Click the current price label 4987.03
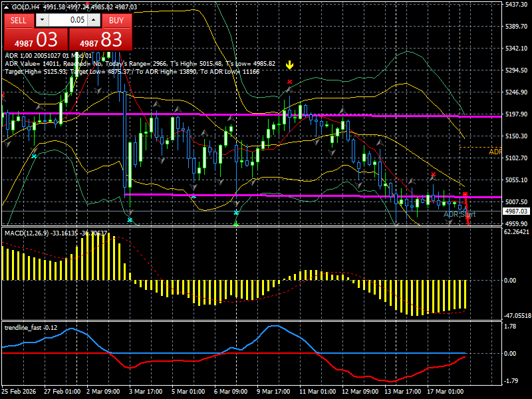Image resolution: width=532 pixels, height=399 pixels. coord(517,211)
